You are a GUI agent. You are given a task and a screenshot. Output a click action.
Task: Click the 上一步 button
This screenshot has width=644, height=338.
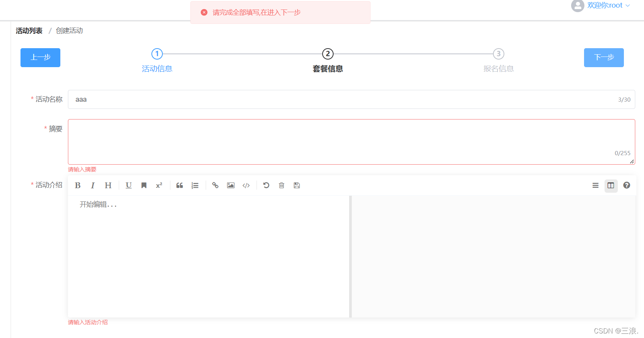(40, 58)
